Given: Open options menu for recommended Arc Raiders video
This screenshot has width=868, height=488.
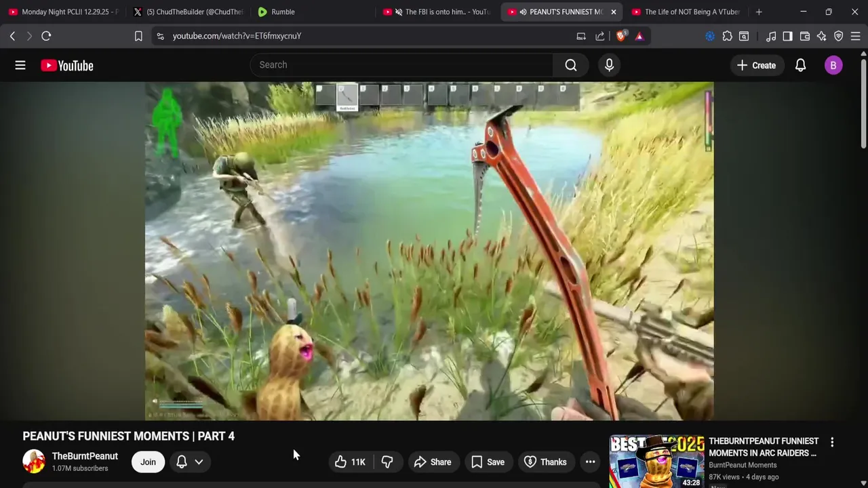Looking at the screenshot, I should [832, 442].
